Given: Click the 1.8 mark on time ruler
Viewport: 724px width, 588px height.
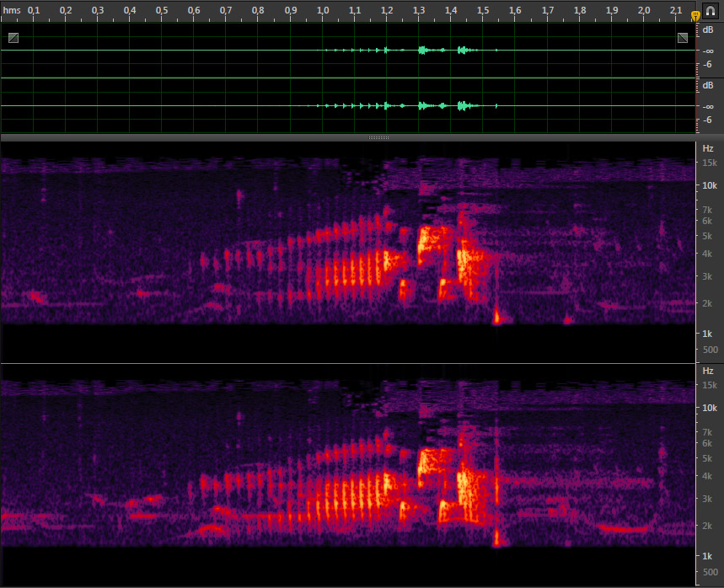Looking at the screenshot, I should [580, 10].
